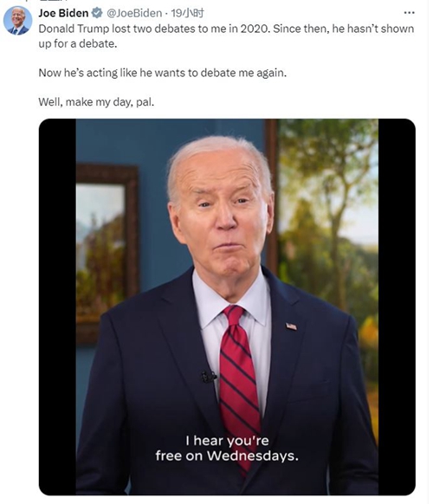Viewport: 433px width, 504px height.
Task: Click the 19小时 timestamp
Action: point(187,13)
